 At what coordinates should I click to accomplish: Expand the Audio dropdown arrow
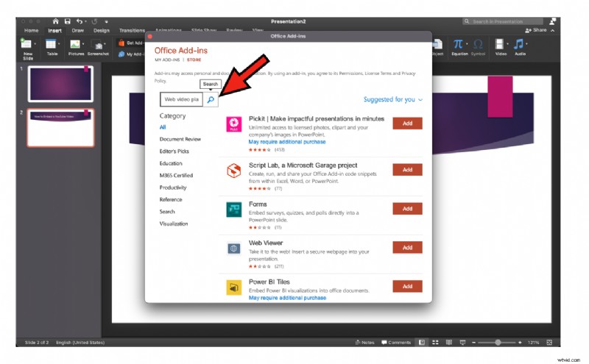click(x=526, y=44)
